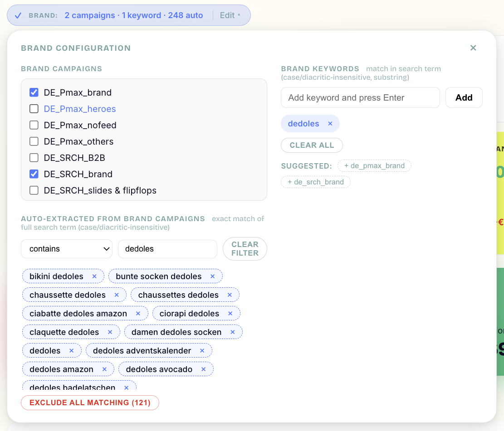The width and height of the screenshot is (504, 431).
Task: Click the Add keyword button
Action: pos(464,97)
